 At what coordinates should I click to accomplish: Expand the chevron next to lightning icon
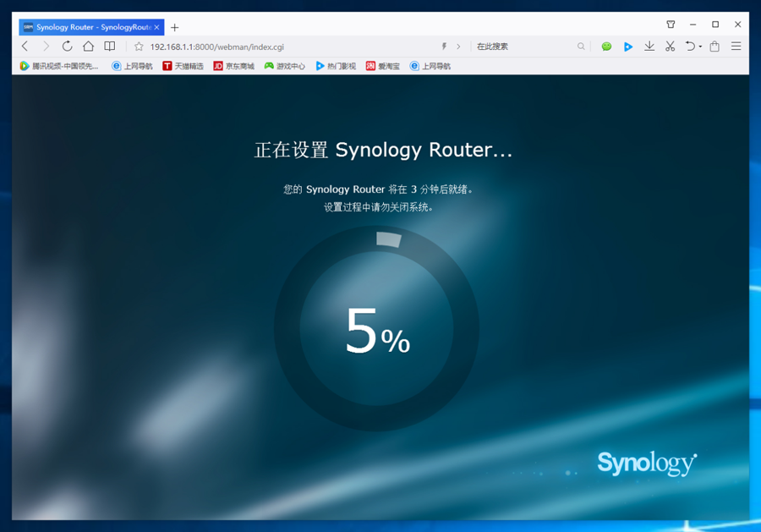click(x=458, y=47)
